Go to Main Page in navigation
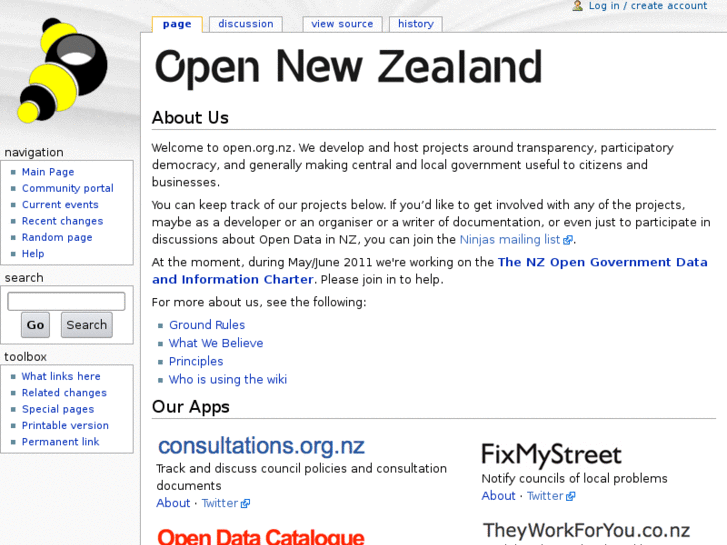The image size is (727, 545). pyautogui.click(x=48, y=172)
